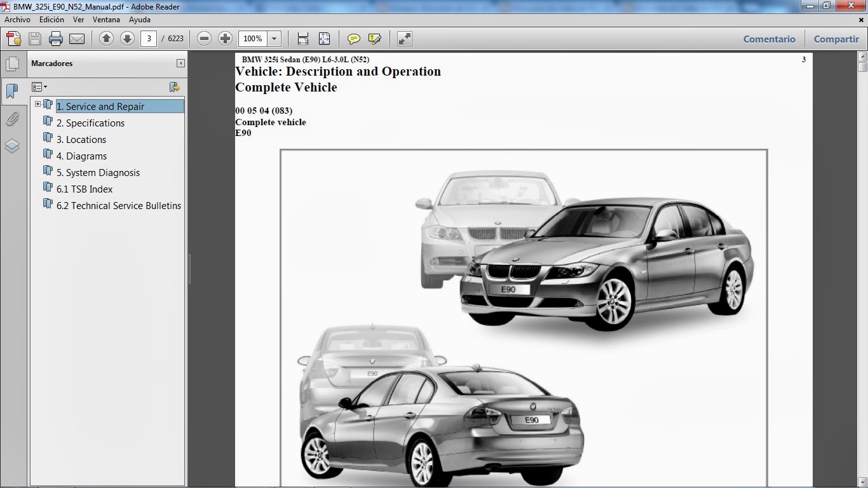Open the attachments paperclip panel
This screenshot has height=488, width=868.
12,119
